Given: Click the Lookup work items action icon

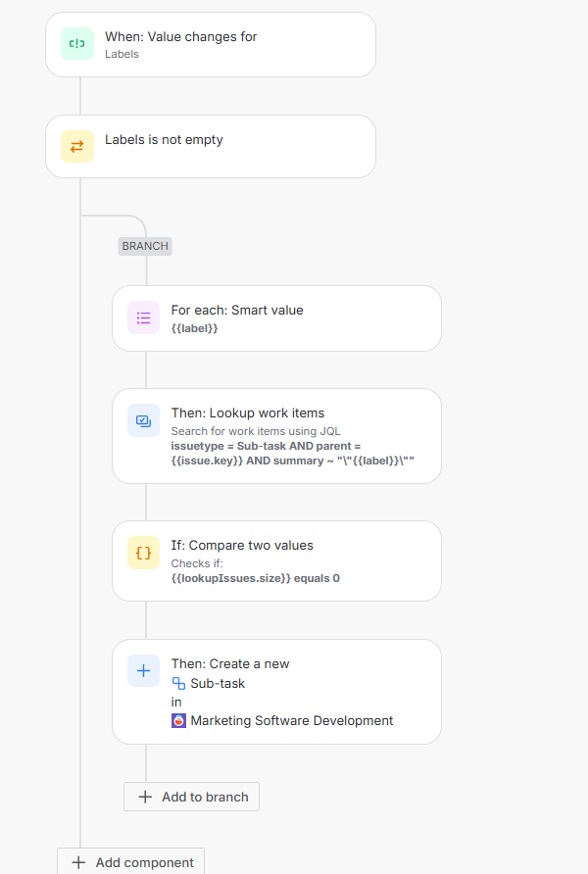Looking at the screenshot, I should 143,420.
